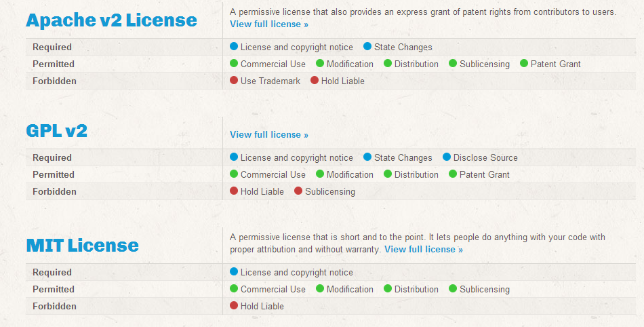
Task: Click green dot beside MIT 'Sublicensing'
Action: click(453, 289)
